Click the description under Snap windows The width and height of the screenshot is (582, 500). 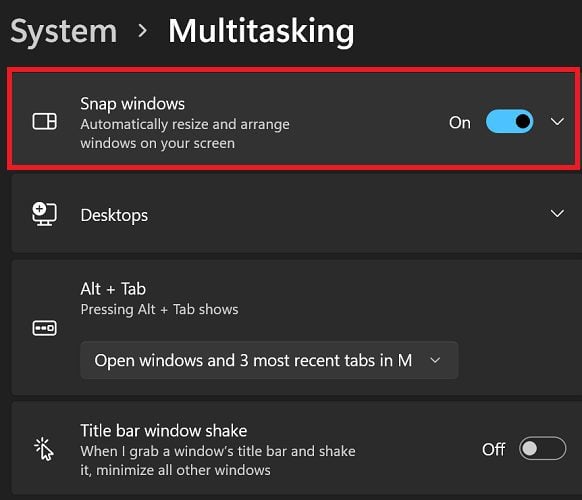(185, 134)
